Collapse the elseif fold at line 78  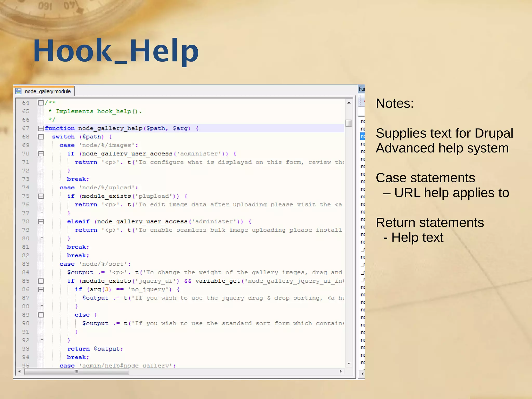point(41,222)
